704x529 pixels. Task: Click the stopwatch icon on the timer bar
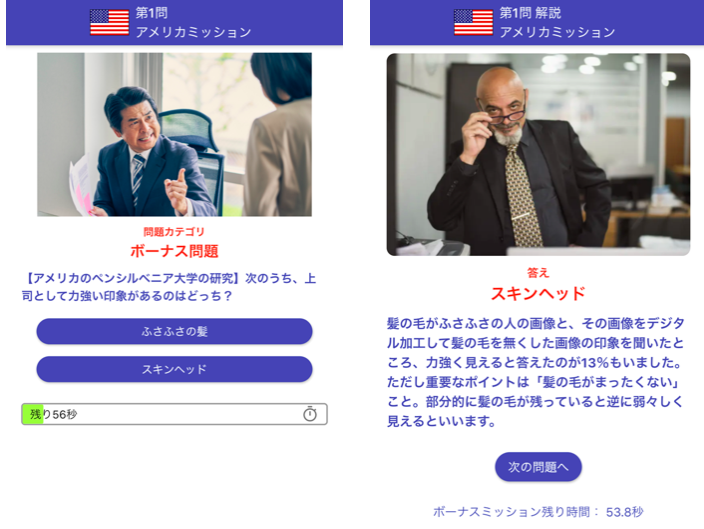coord(310,414)
